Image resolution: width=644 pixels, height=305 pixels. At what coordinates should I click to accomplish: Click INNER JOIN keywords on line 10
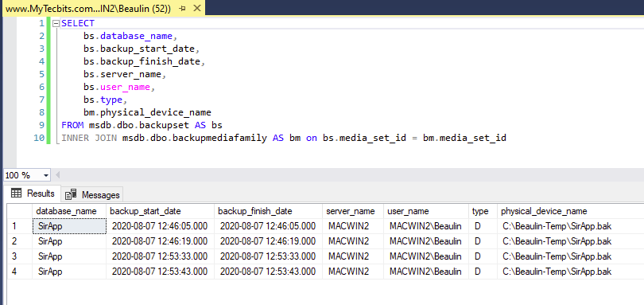(89, 138)
